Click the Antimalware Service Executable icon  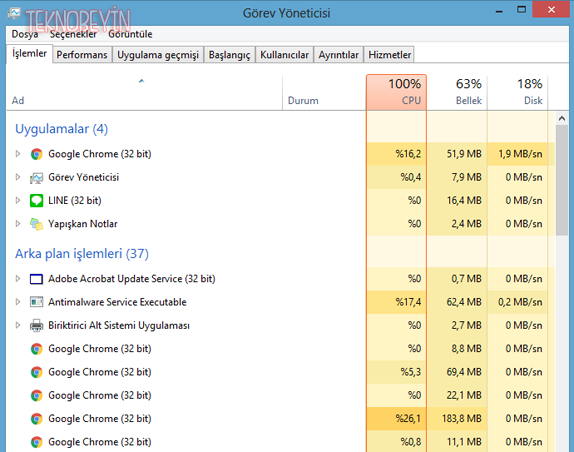click(x=36, y=302)
